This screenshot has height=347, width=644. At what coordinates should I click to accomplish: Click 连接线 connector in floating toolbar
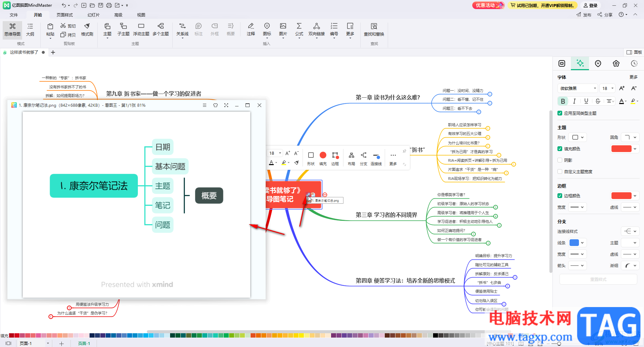pyautogui.click(x=376, y=158)
